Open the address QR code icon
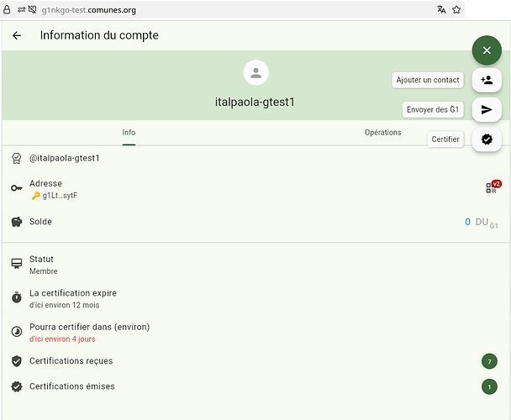Screen dimensions: 511x420 tap(492, 188)
